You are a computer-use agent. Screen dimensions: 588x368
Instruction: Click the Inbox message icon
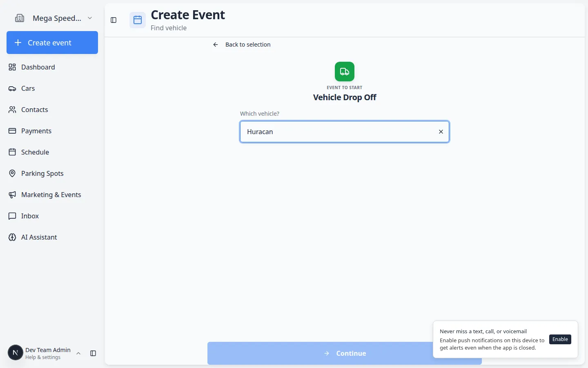click(x=12, y=216)
